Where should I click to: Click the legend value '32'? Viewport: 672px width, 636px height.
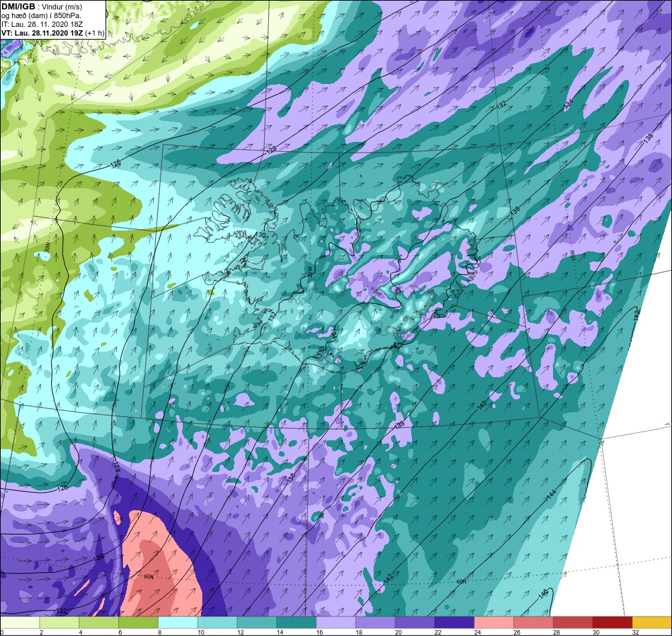pyautogui.click(x=636, y=632)
